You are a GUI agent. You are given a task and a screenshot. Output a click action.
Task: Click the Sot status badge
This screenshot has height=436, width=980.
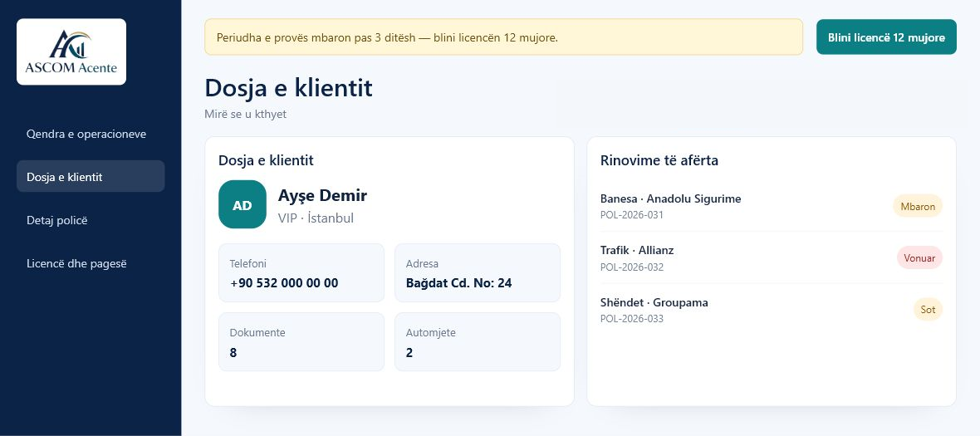[929, 310]
